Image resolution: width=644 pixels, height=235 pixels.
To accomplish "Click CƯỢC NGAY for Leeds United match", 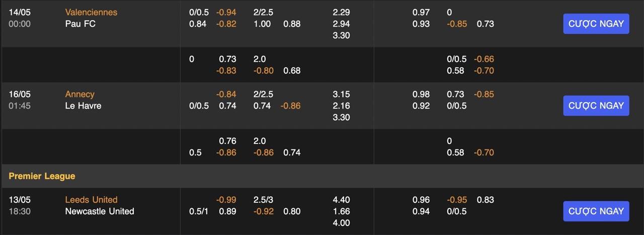I will click(x=596, y=211).
